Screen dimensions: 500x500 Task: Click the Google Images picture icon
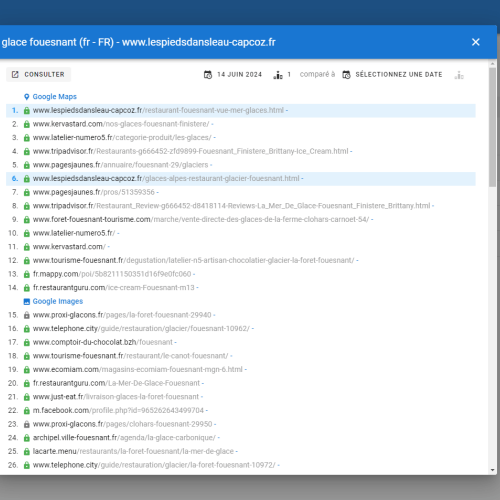(27, 301)
